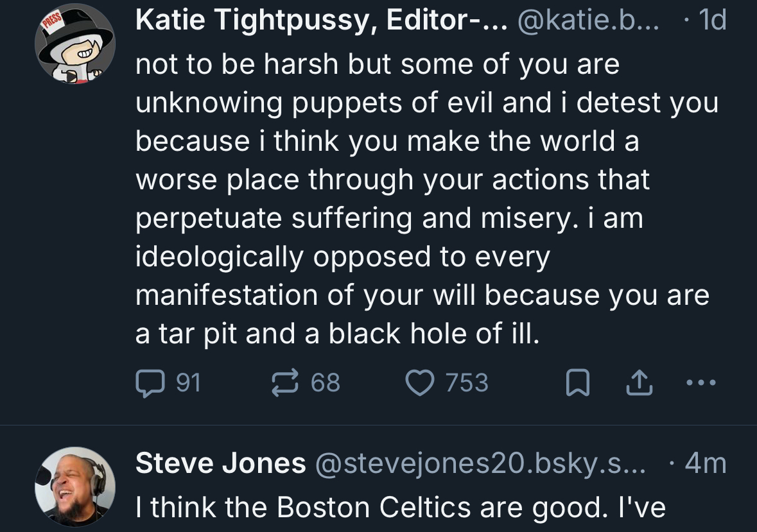Reply to Katie's post via speech bubble icon
The height and width of the screenshot is (532, 757).
148,383
